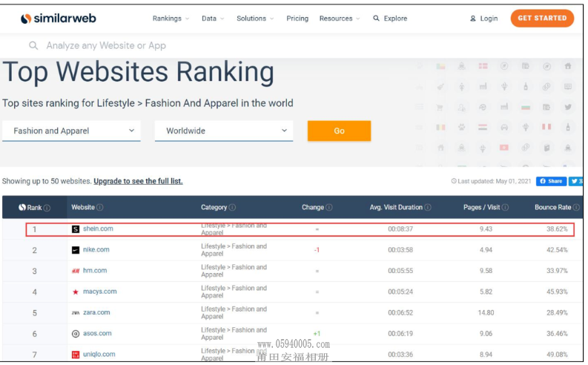The height and width of the screenshot is (365, 588).
Task: Select shein.com visit duration 00:08:37
Action: (x=400, y=228)
